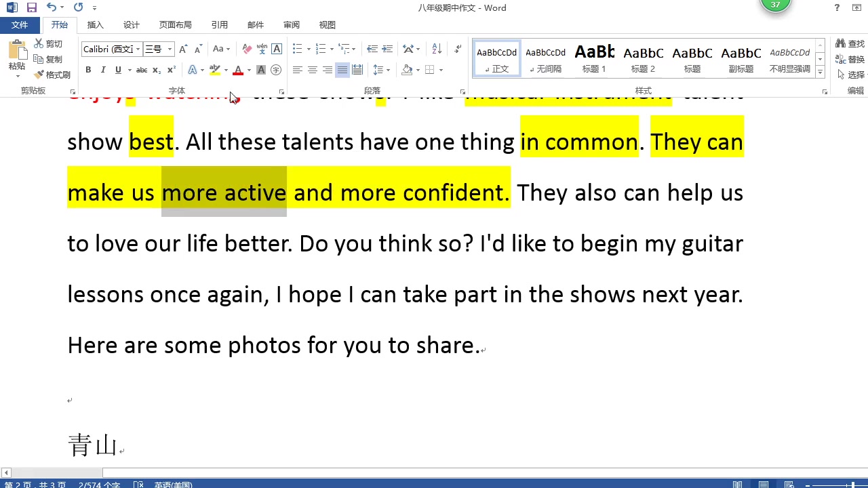Redo the last action
The height and width of the screenshot is (488, 868).
coord(78,7)
